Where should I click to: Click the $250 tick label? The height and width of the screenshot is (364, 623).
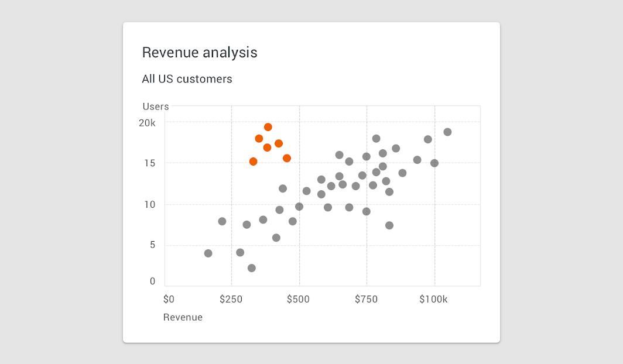pyautogui.click(x=231, y=299)
